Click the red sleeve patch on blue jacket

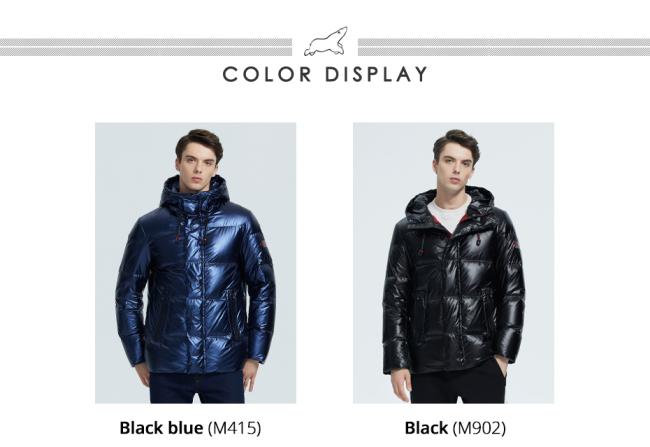[x=264, y=245]
